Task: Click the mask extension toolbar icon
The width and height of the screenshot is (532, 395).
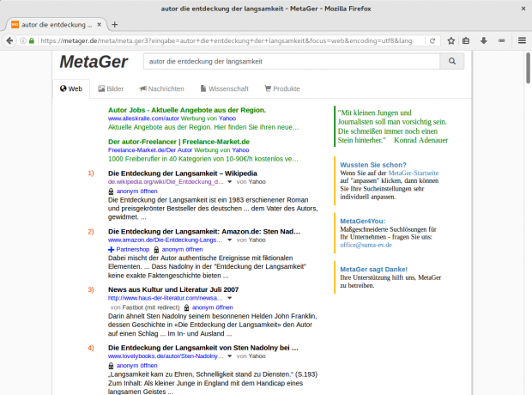Action: tap(502, 40)
